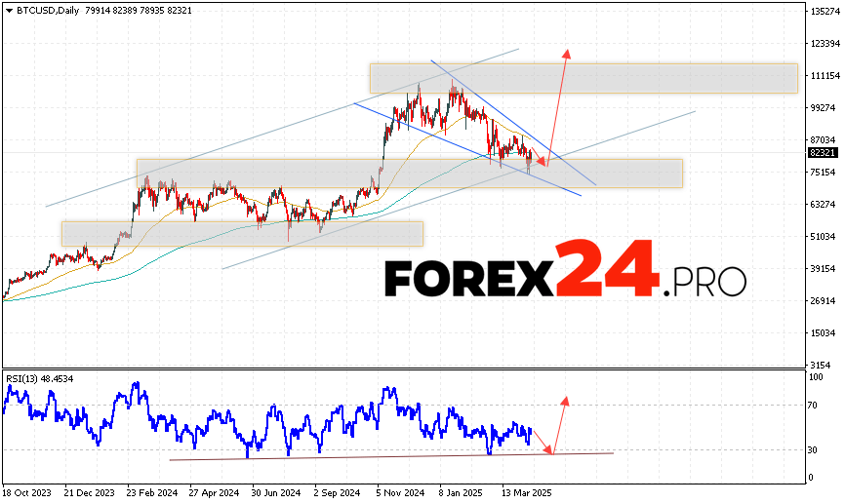The image size is (845, 504).
Task: Click the red downward arrow head on price chart
Action: [x=543, y=163]
